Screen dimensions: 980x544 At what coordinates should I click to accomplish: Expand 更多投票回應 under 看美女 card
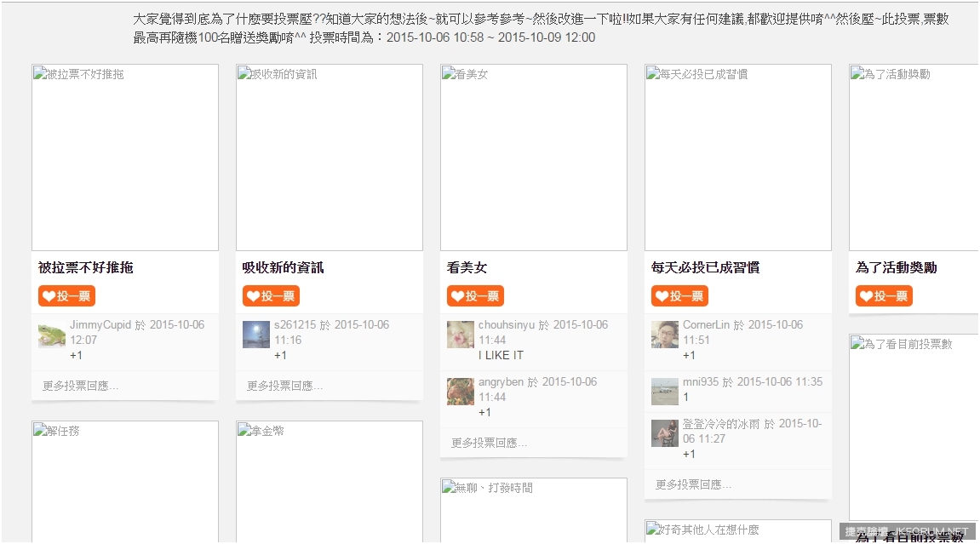point(490,443)
